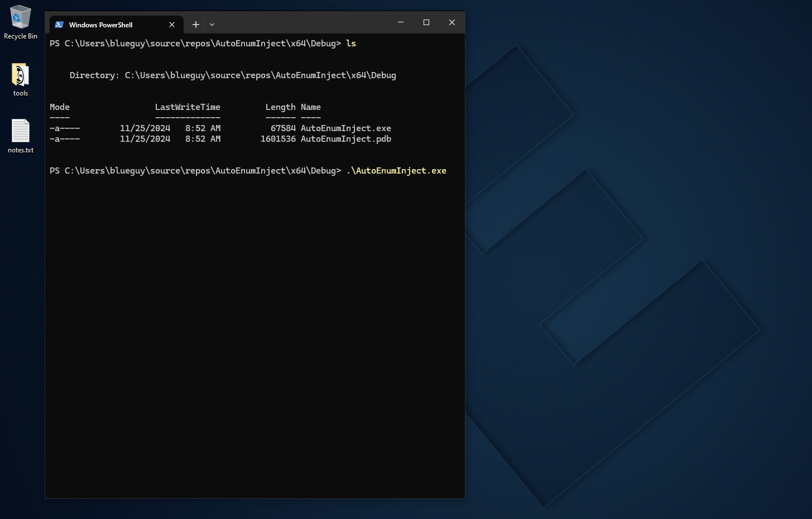The image size is (812, 519).
Task: Click the Mode column header
Action: click(60, 107)
